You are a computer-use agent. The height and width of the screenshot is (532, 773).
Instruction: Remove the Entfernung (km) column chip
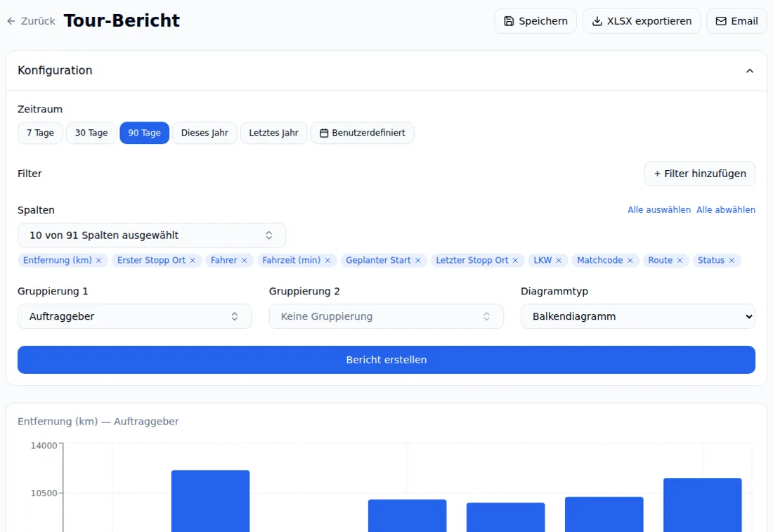tap(98, 260)
